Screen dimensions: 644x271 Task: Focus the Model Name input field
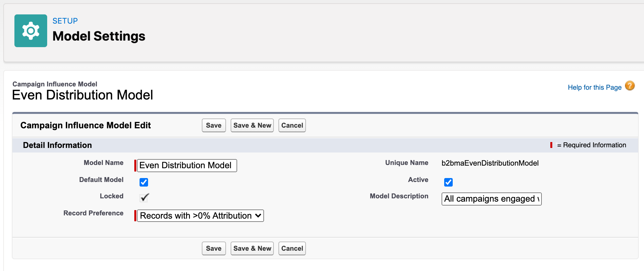[187, 165]
